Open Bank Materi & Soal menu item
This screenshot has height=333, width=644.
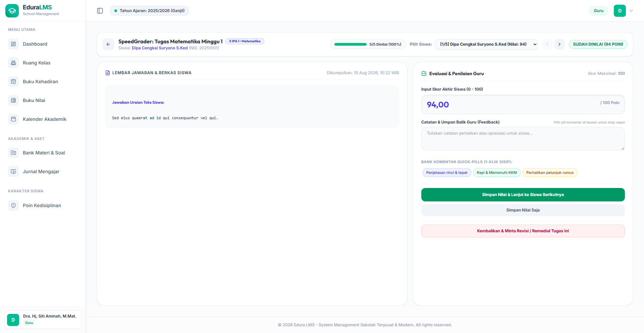click(x=43, y=153)
